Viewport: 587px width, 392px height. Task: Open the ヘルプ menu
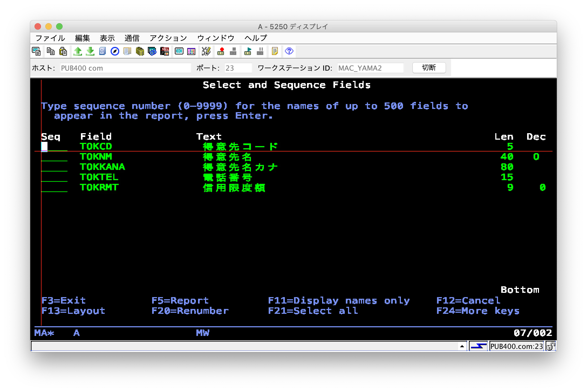click(256, 38)
